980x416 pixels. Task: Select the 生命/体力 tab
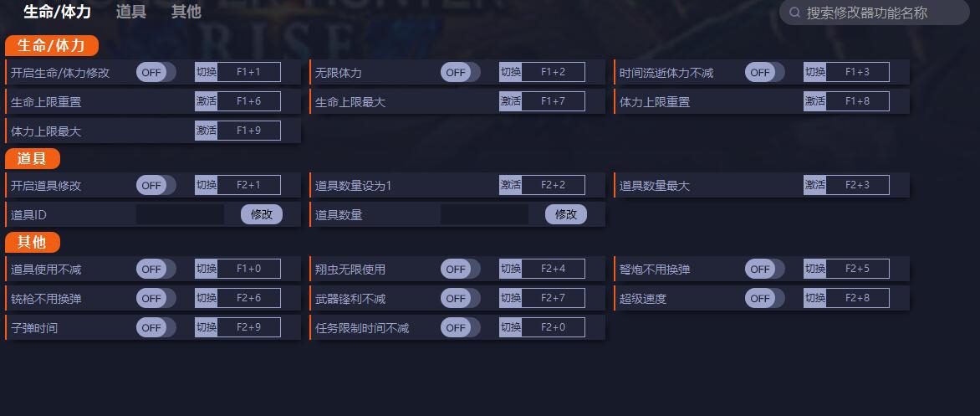click(x=57, y=12)
